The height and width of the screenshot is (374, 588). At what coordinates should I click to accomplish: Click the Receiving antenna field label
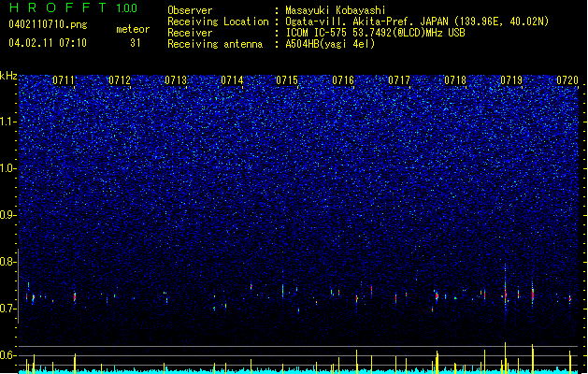215,44
